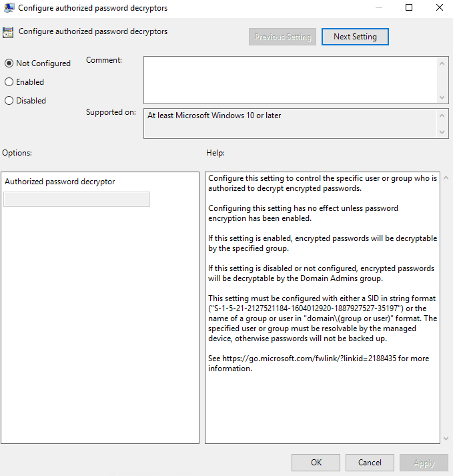The height and width of the screenshot is (476, 453).
Task: Click the Authorized password decryptor field
Action: [x=77, y=199]
